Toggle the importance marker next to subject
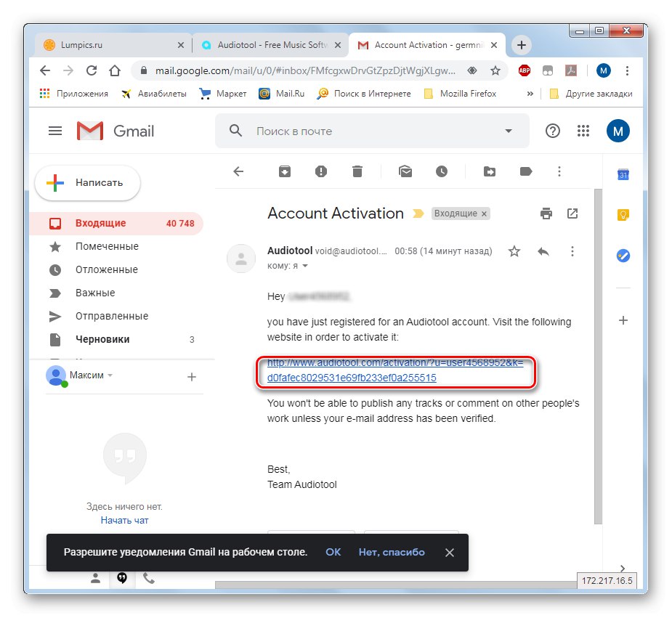 point(418,214)
